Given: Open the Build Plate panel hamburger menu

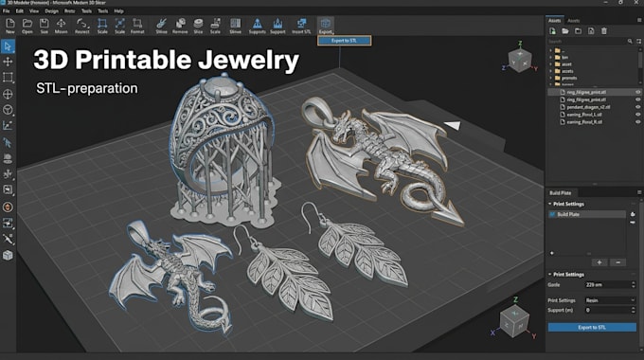Looking at the screenshot, I should tap(639, 192).
